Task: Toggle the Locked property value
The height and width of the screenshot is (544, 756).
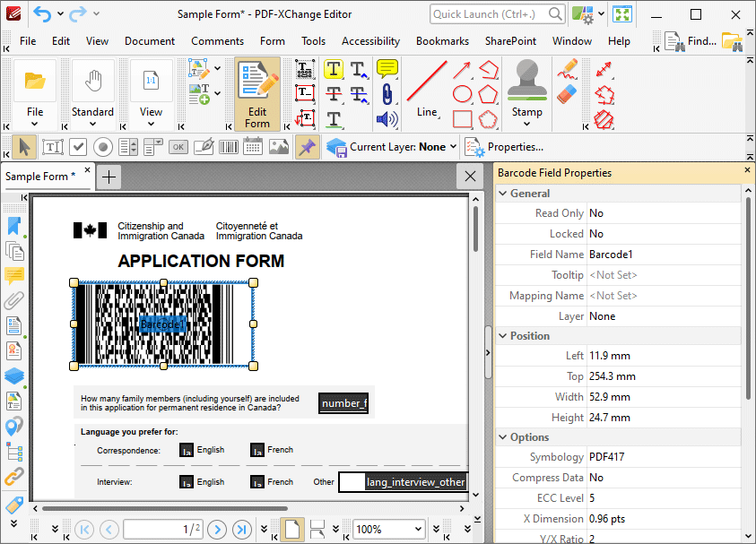Action: tap(664, 234)
